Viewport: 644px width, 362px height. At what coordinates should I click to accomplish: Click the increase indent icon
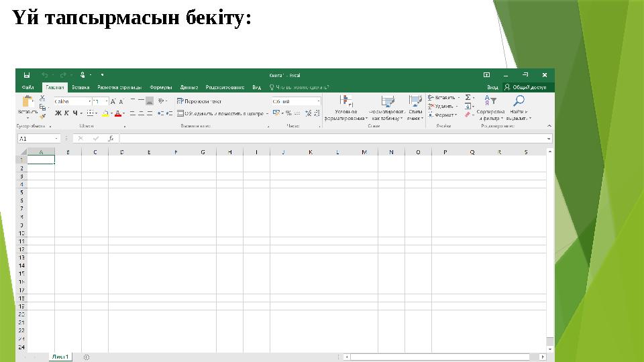tap(169, 113)
